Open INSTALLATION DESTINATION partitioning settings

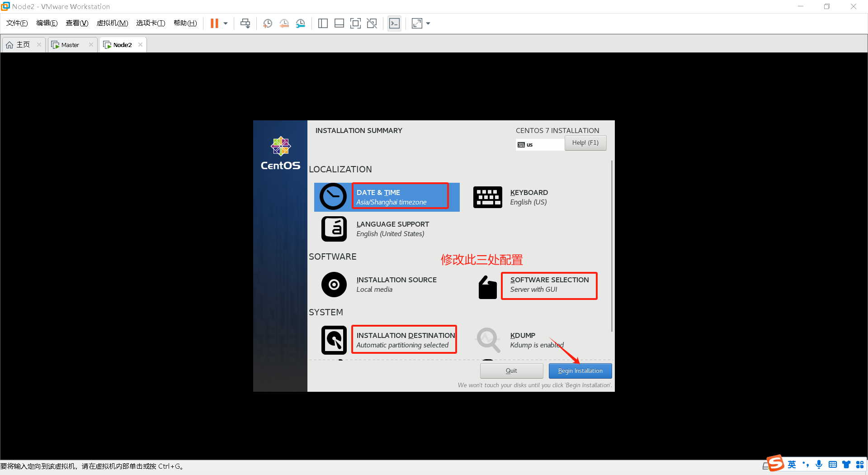tap(406, 340)
